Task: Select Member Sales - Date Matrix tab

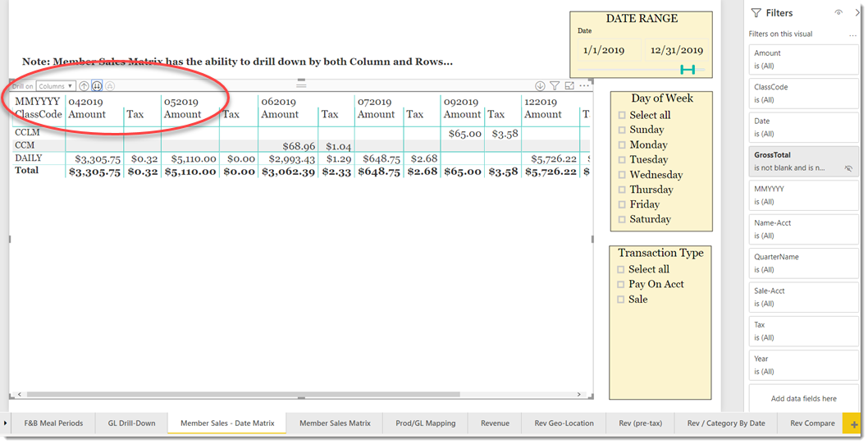Action: click(227, 423)
